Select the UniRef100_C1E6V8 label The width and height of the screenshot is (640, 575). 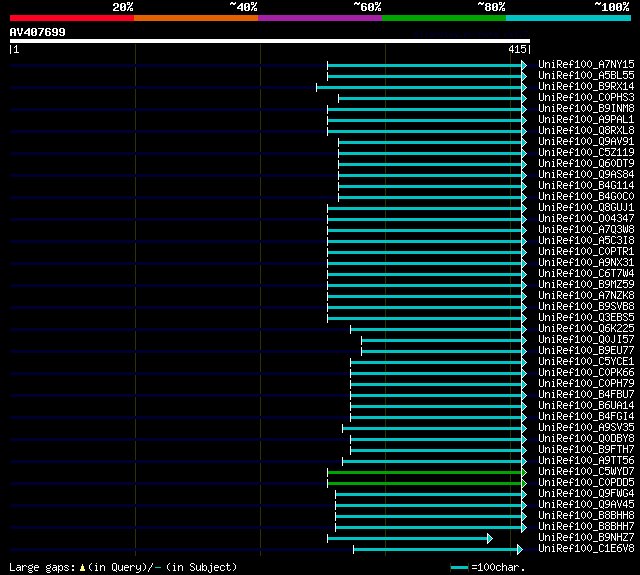[586, 549]
